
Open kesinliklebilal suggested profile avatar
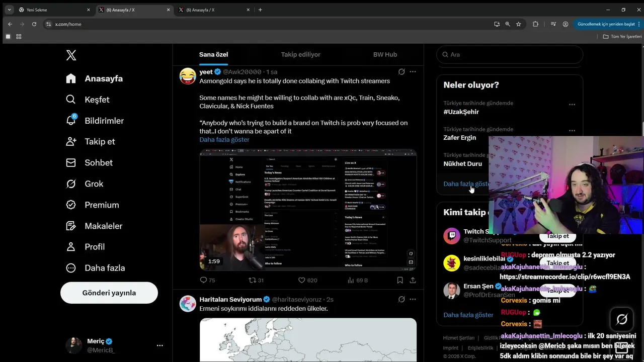pos(451,263)
